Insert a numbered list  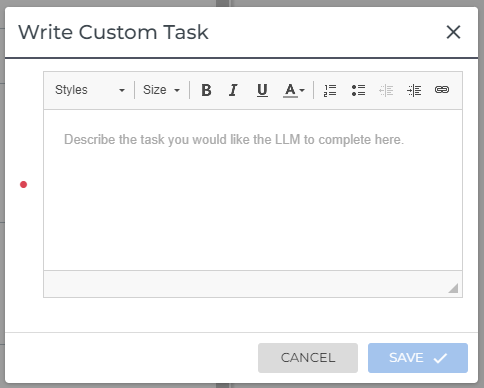pos(330,90)
